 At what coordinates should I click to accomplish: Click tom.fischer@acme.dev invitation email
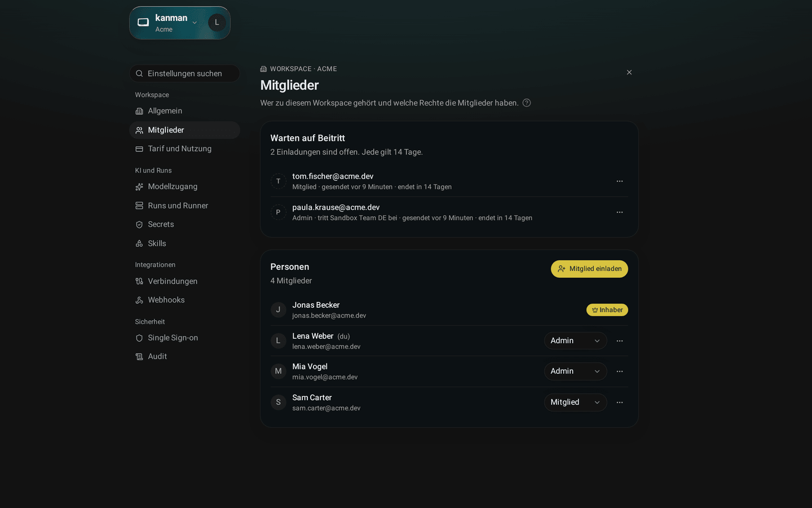[333, 176]
